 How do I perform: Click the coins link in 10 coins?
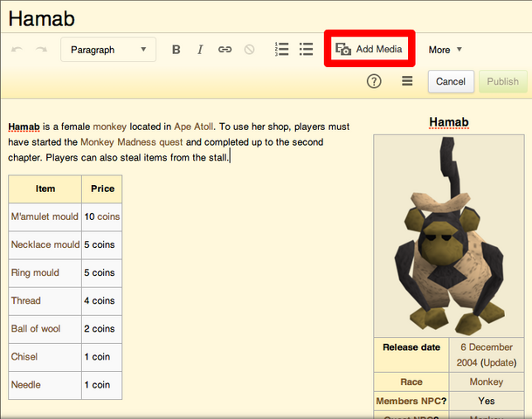point(108,216)
